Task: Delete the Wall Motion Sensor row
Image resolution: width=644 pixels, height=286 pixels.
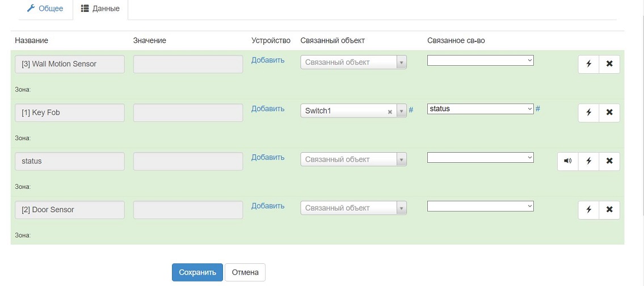Action: click(609, 64)
